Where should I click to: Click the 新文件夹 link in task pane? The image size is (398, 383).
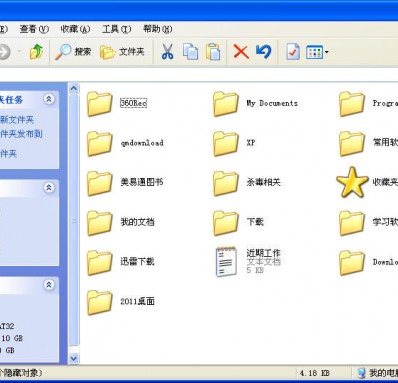[17, 120]
